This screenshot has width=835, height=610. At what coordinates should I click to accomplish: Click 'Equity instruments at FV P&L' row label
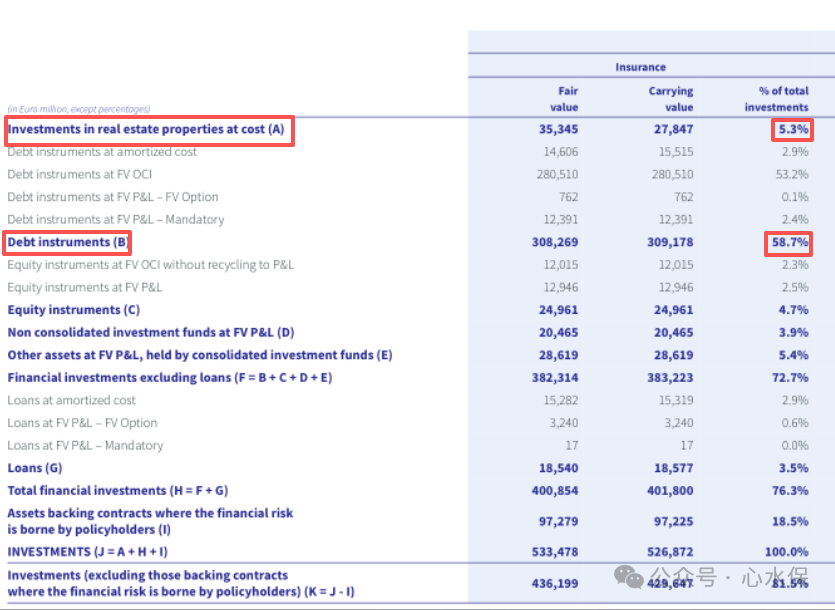[x=85, y=288]
